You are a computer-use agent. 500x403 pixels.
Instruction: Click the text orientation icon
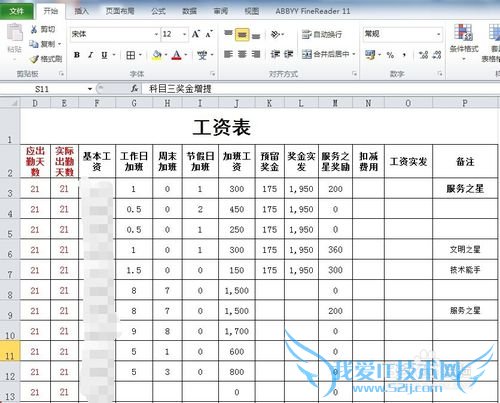click(275, 34)
